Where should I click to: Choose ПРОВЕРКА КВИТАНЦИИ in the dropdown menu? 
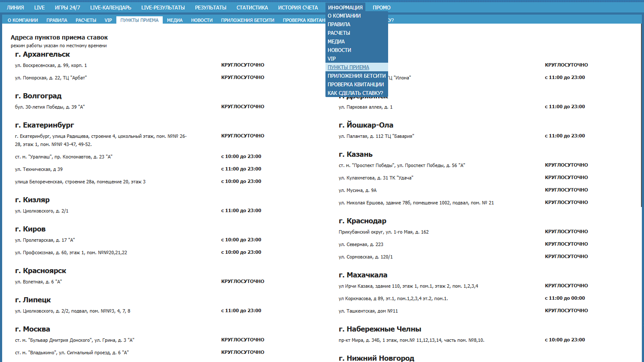(x=355, y=85)
